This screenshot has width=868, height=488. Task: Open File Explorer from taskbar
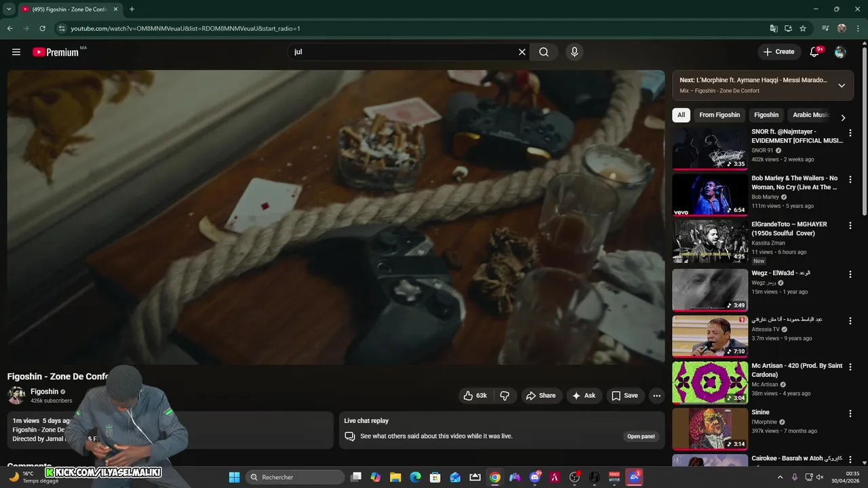pyautogui.click(x=395, y=477)
